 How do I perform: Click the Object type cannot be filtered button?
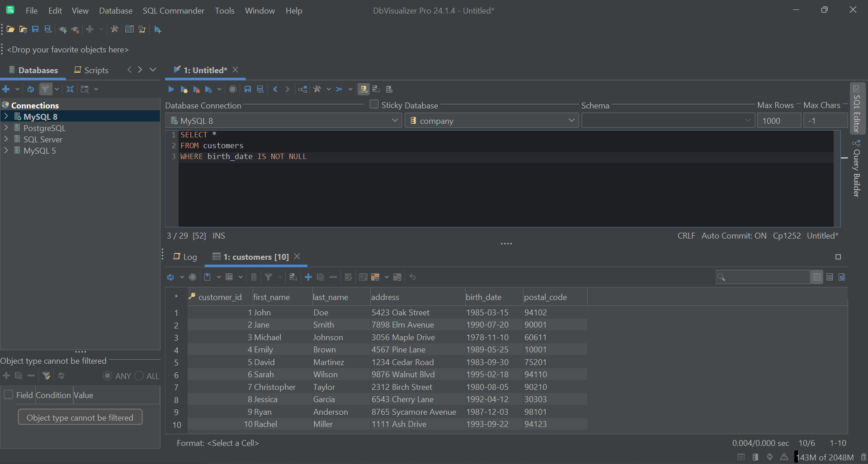point(80,417)
